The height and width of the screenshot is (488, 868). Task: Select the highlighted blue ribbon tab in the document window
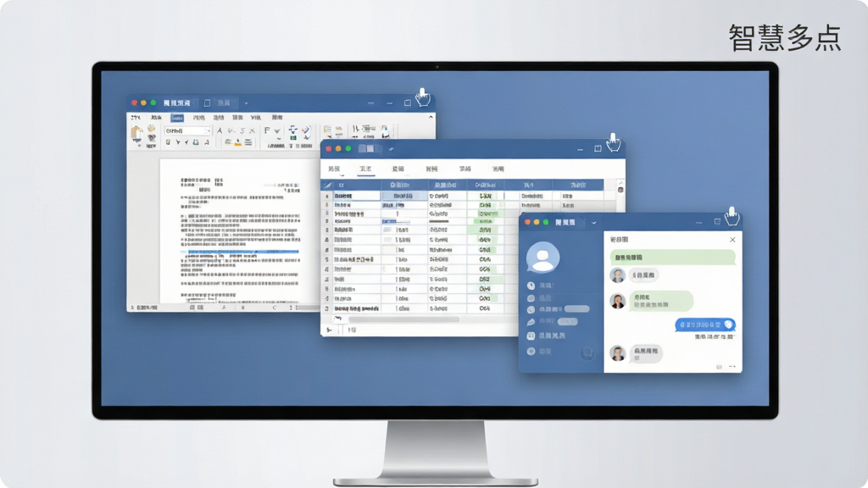(176, 118)
